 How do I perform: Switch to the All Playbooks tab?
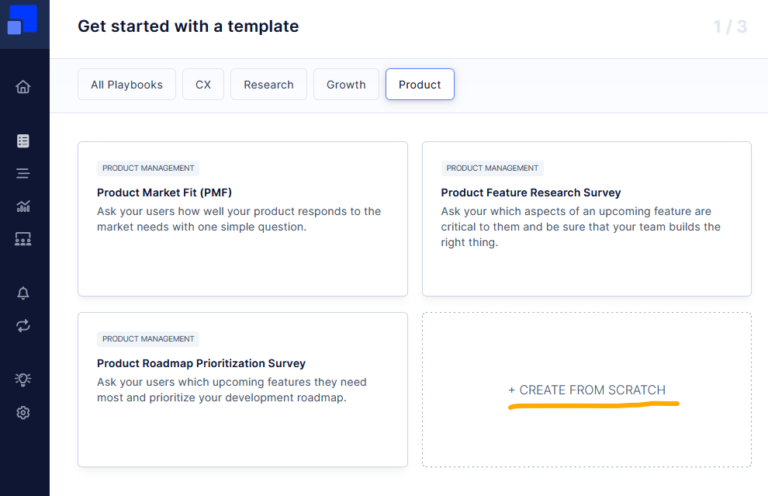pyautogui.click(x=127, y=85)
